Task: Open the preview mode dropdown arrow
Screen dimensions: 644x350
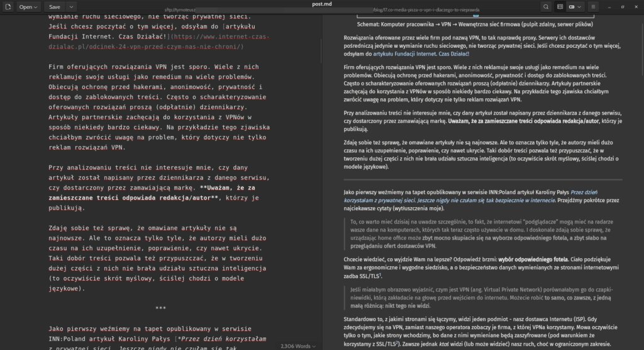Action: tap(579, 6)
